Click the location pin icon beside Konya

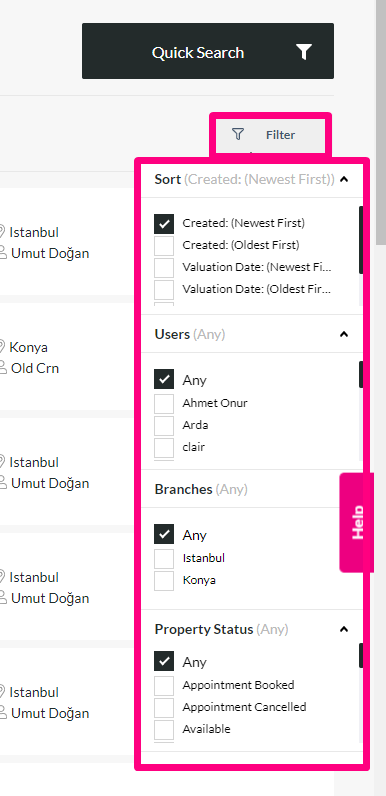[x=2, y=347]
